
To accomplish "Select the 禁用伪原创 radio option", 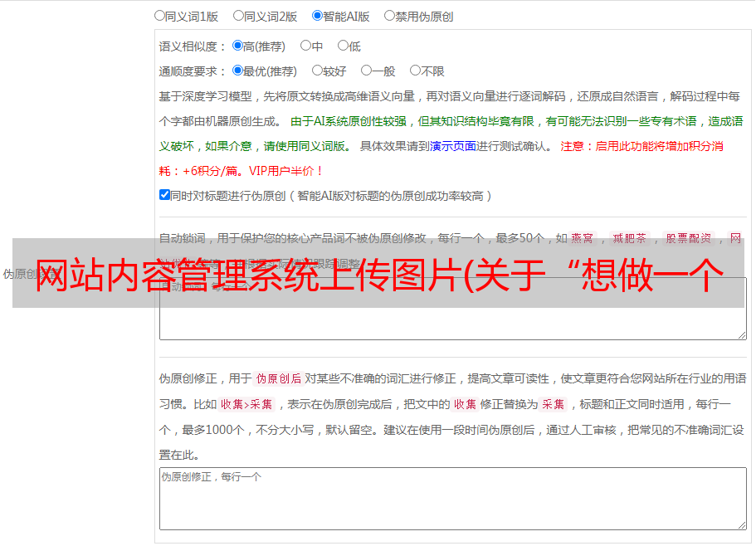I will 389,16.
